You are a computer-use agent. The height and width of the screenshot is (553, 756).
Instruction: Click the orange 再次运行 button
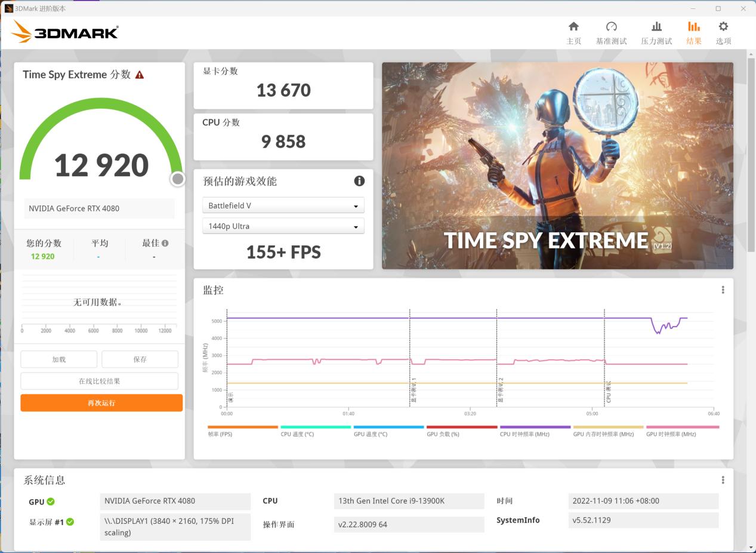[101, 403]
